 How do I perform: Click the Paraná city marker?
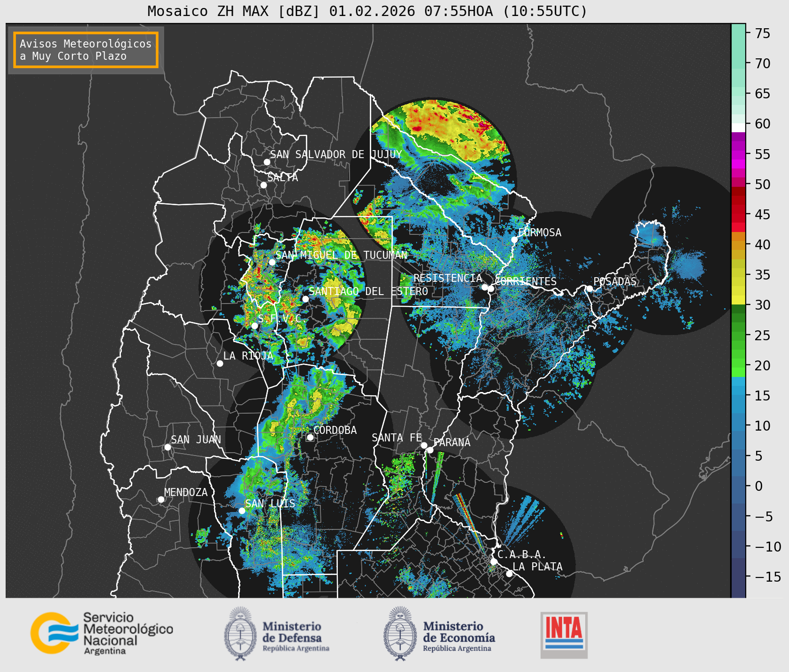click(430, 450)
